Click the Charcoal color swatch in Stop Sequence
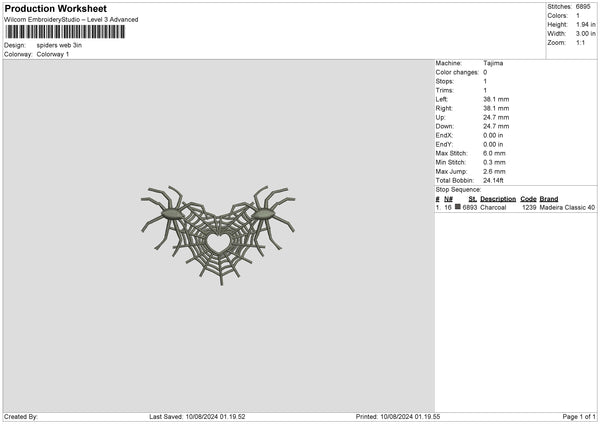The width and height of the screenshot is (600, 424). tap(458, 207)
